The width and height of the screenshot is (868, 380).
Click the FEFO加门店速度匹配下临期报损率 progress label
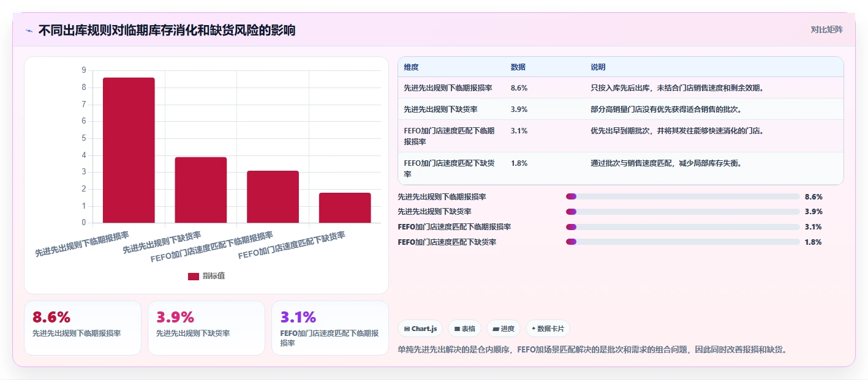(x=454, y=227)
